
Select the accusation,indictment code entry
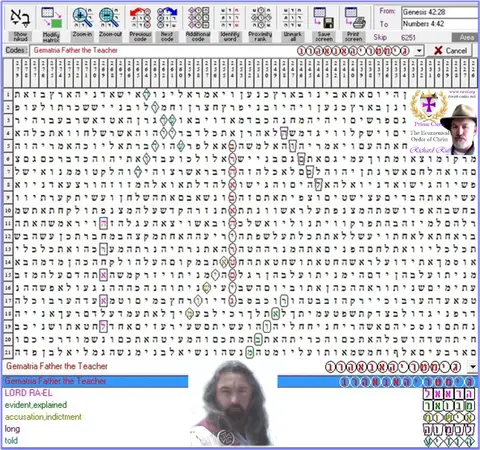(43, 417)
